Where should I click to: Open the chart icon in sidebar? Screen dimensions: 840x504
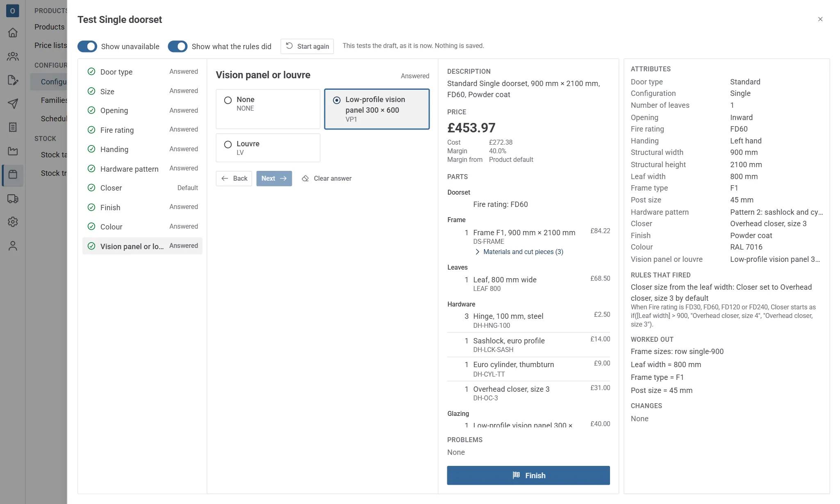pyautogui.click(x=13, y=151)
